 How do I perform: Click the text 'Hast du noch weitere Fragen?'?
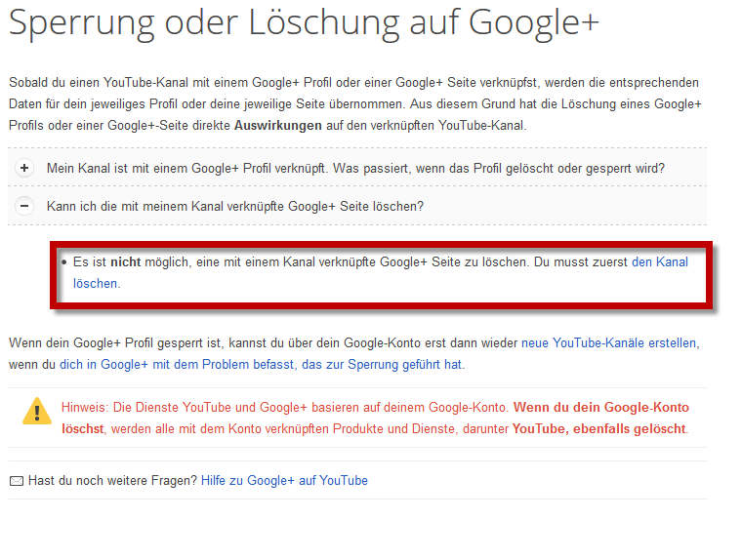(112, 481)
